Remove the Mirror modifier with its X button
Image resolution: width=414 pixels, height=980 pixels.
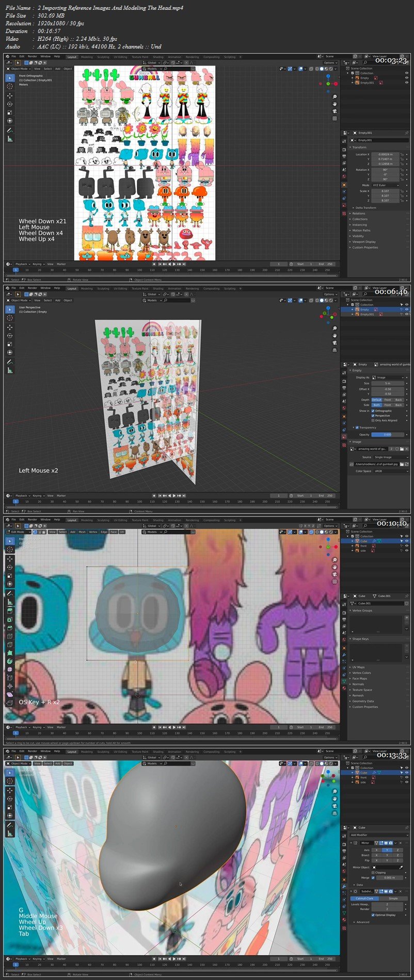pyautogui.click(x=401, y=843)
